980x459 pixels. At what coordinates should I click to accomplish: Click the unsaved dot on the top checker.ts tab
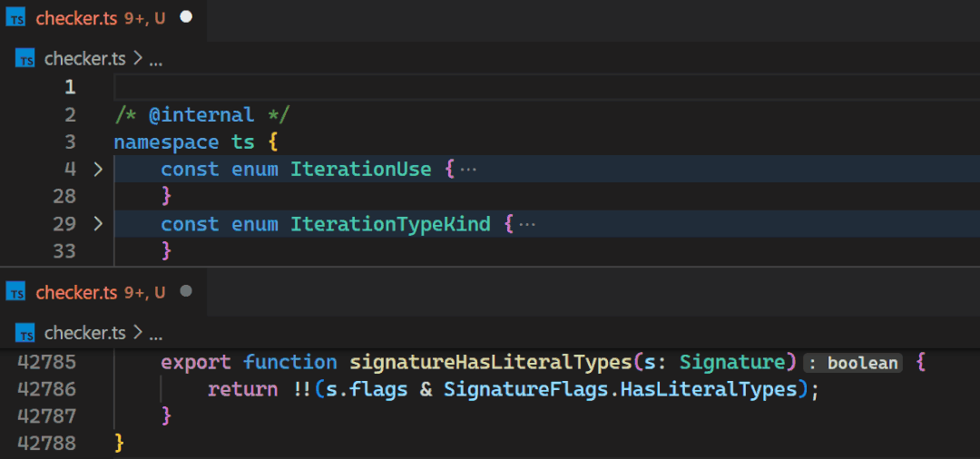(186, 17)
